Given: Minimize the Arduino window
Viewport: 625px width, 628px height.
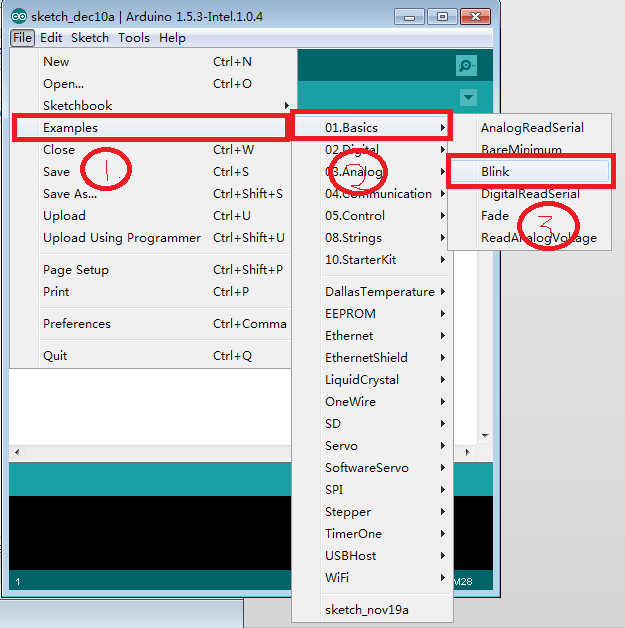Looking at the screenshot, I should 409,17.
